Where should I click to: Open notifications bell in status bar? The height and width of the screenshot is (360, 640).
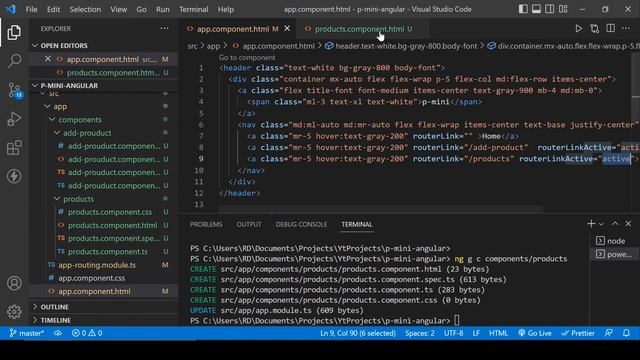click(x=626, y=333)
